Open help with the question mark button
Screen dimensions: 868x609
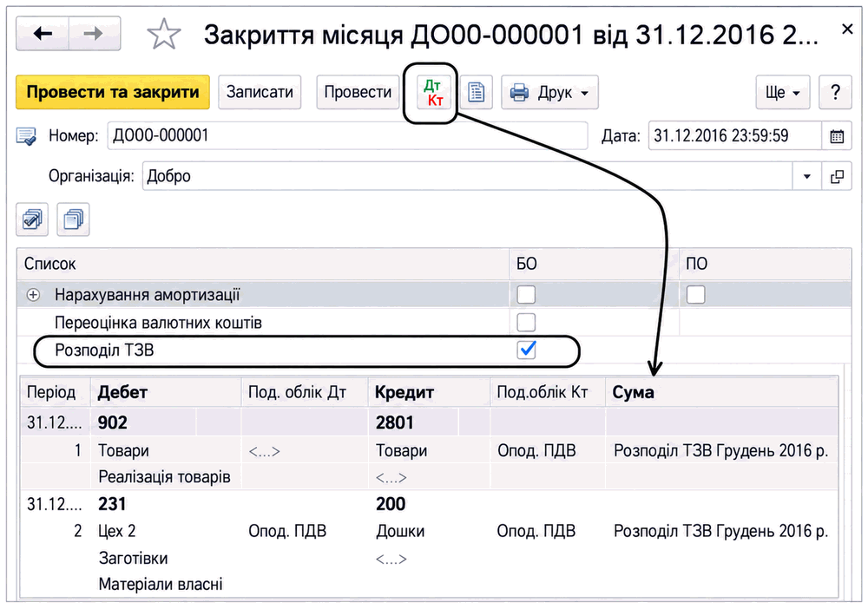point(835,92)
